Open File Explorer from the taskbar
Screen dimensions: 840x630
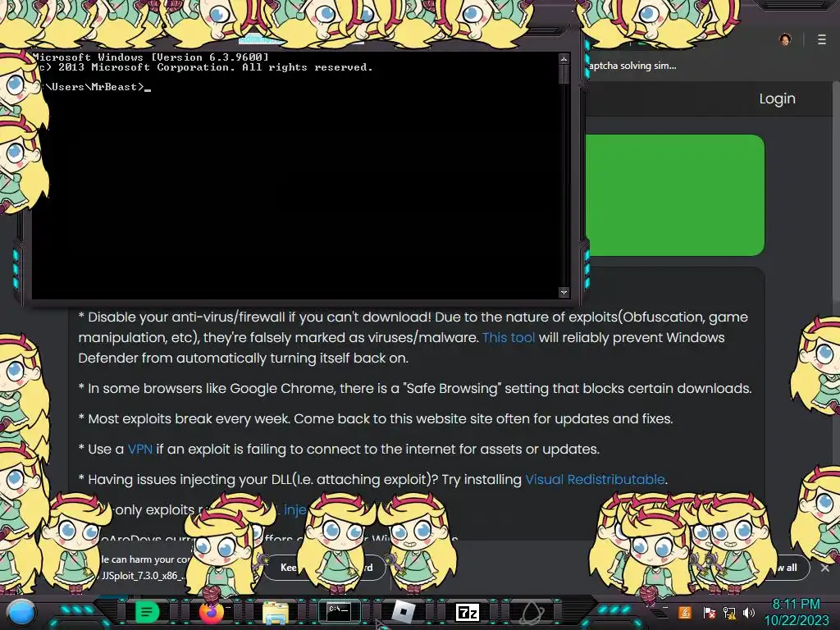click(x=276, y=612)
